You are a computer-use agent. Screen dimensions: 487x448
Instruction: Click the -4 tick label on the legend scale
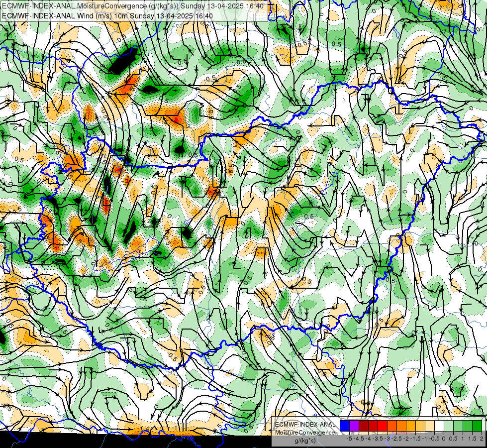coord(368,439)
